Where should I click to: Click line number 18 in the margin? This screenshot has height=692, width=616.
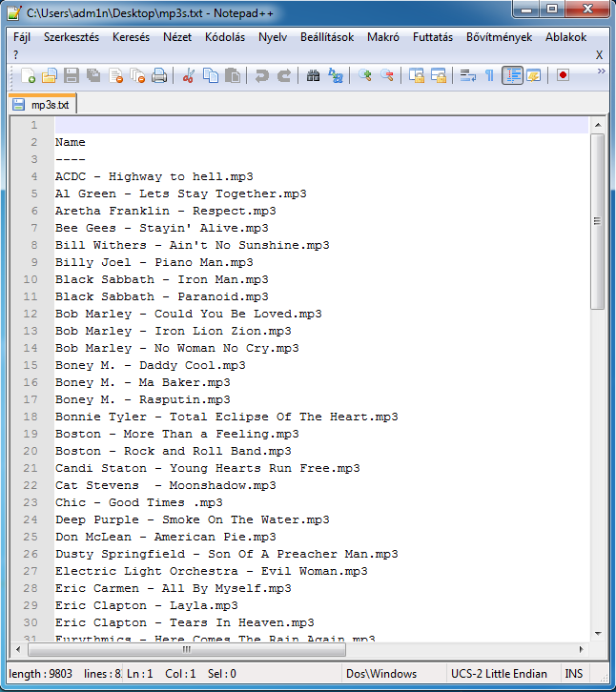pyautogui.click(x=31, y=417)
